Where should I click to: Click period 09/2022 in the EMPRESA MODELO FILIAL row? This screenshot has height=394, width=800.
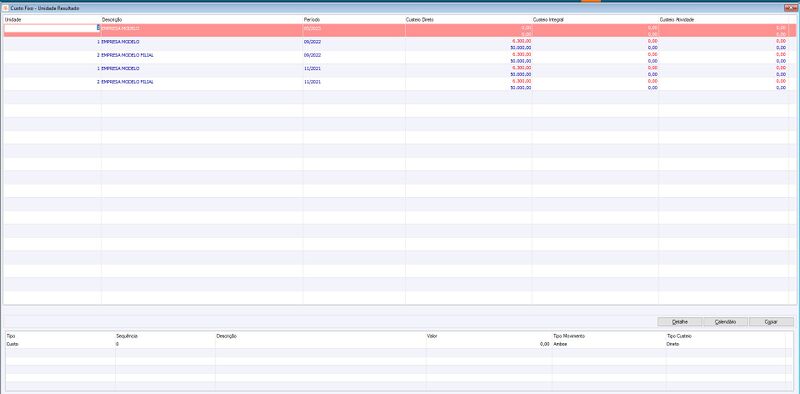(312, 55)
